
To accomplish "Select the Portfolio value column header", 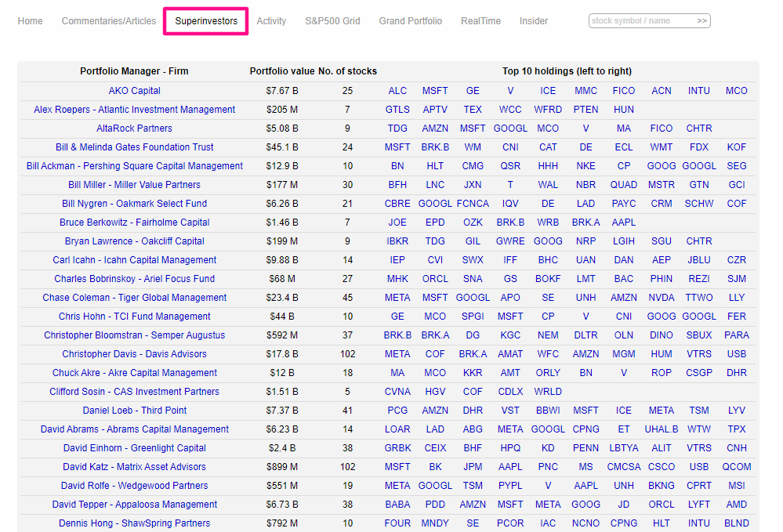I will tap(282, 71).
